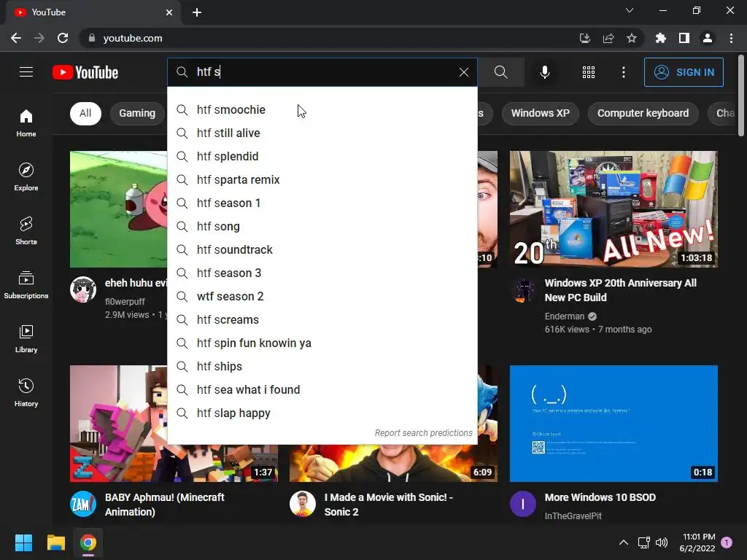Viewport: 747px width, 560px height.
Task: Click the ZAM channel avatar
Action: click(x=83, y=504)
